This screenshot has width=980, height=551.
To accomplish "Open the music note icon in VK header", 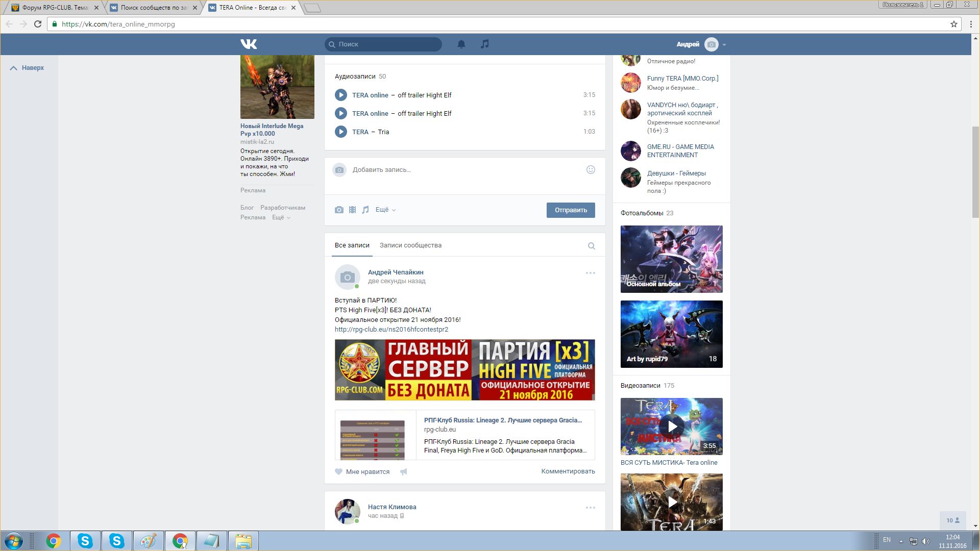I will 485,44.
